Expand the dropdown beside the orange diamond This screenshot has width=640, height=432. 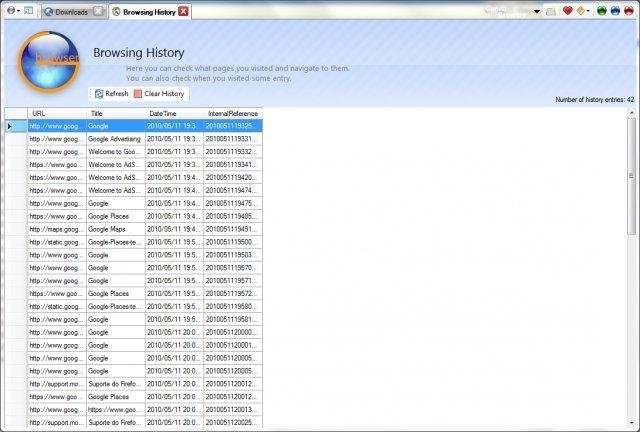pos(588,11)
